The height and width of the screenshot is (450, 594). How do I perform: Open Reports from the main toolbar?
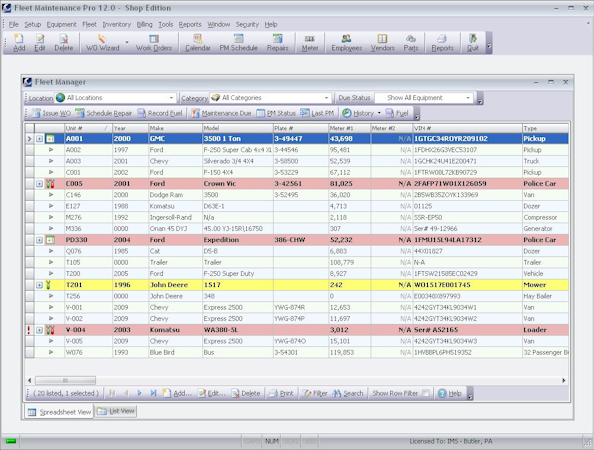click(x=442, y=42)
